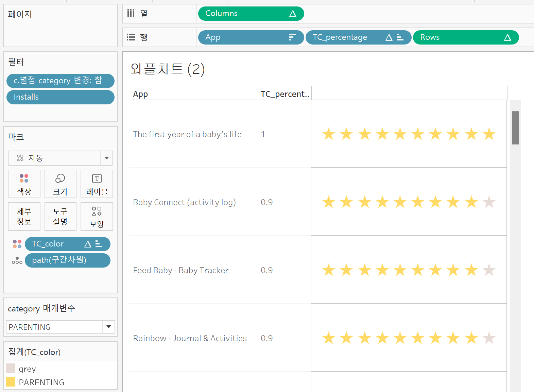Click the 0.9 value for Rainbow row
534x392 pixels.
[x=267, y=338]
